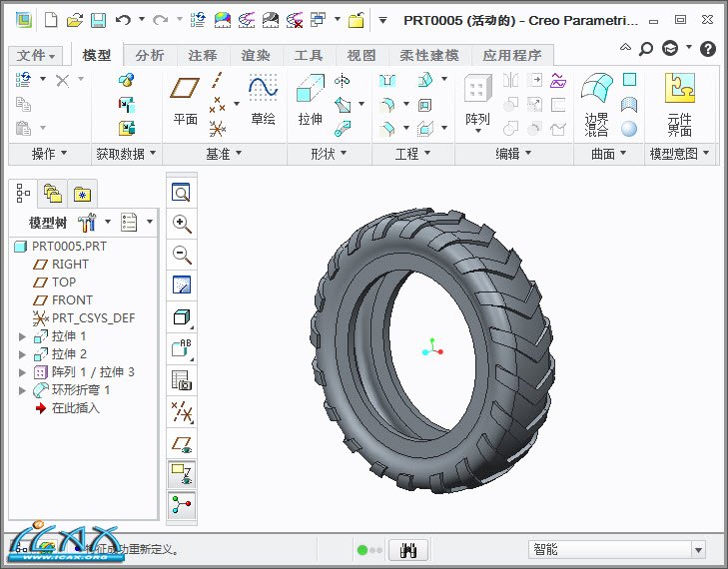Select the Plane (平面) datum tool
Viewport: 728px width, 569px height.
(185, 100)
